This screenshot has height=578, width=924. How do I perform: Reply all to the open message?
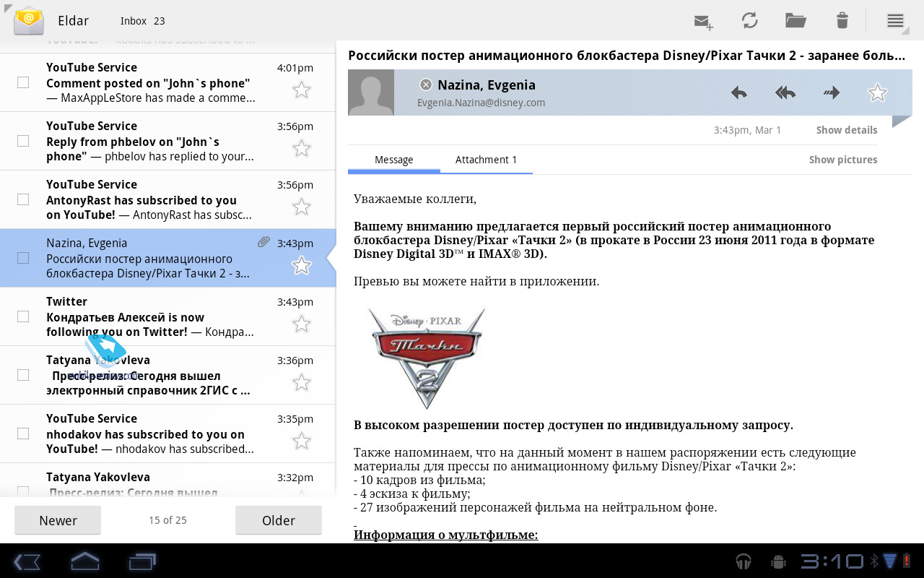point(785,92)
